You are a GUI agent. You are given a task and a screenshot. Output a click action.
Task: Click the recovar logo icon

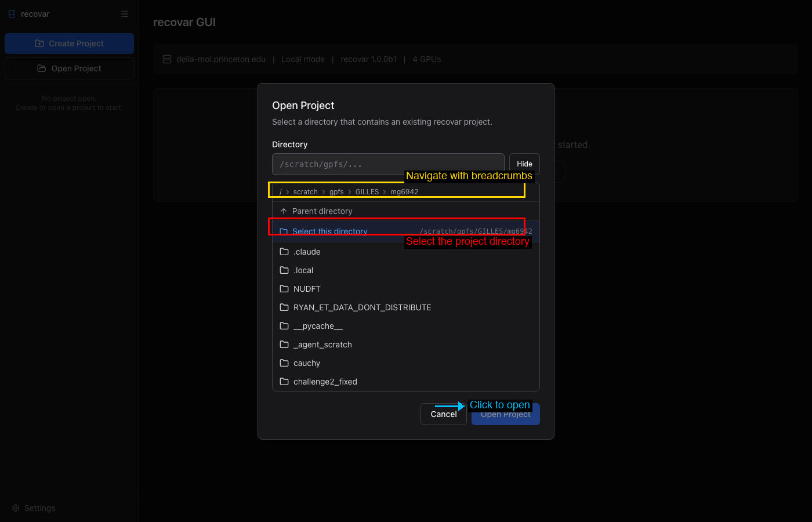click(x=12, y=14)
